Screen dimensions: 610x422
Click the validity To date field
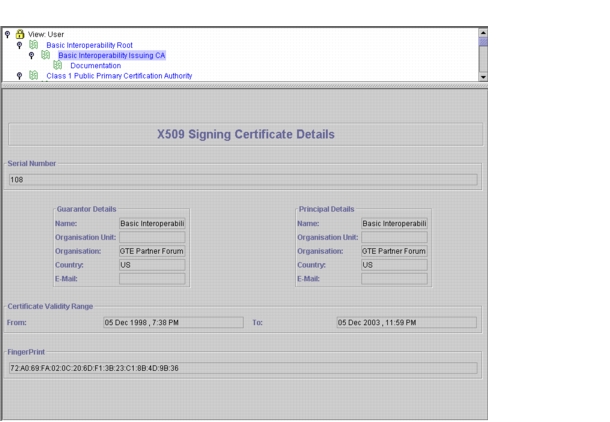pyautogui.click(x=407, y=322)
